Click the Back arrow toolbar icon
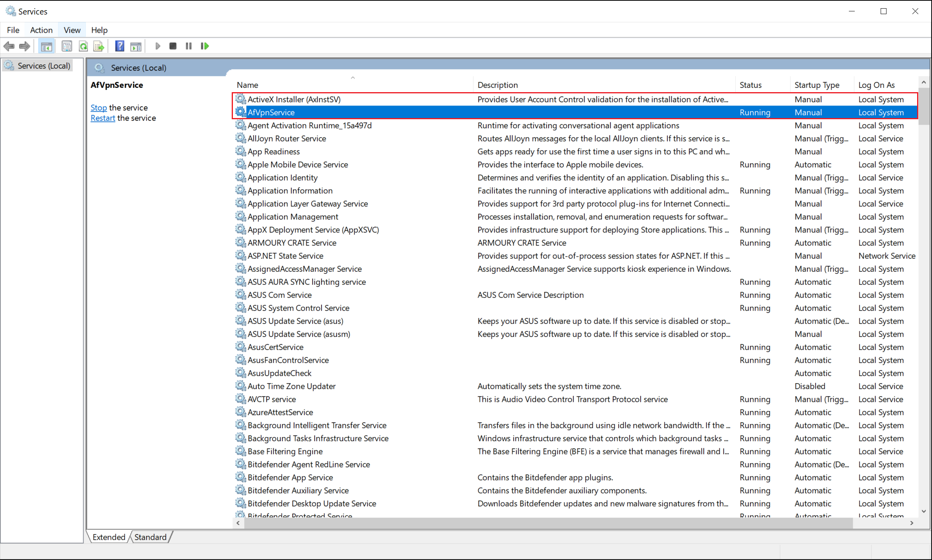 point(9,46)
